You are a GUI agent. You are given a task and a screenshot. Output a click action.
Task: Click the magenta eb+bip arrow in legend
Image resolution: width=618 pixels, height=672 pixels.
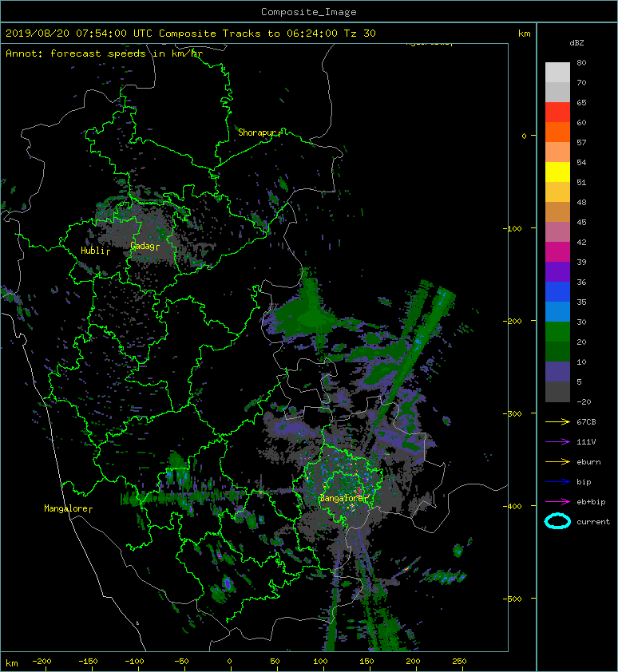pos(557,501)
